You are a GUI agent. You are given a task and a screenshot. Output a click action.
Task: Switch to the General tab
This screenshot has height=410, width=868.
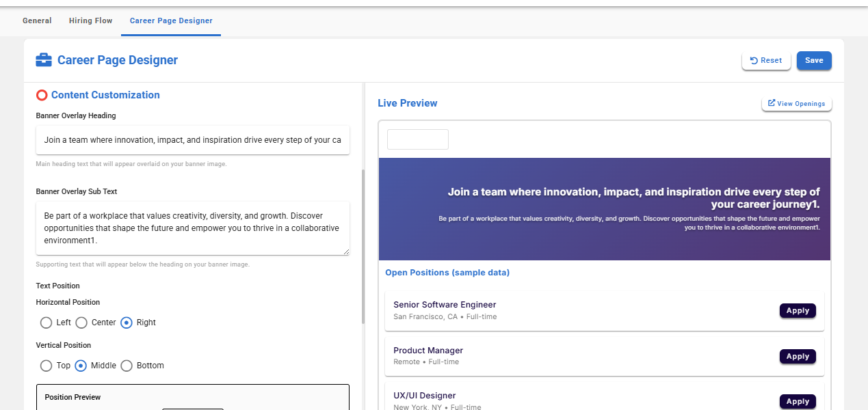coord(37,20)
